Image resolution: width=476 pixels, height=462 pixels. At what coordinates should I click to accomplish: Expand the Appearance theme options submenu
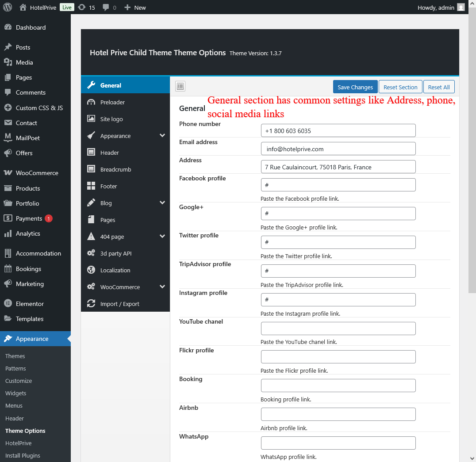162,136
